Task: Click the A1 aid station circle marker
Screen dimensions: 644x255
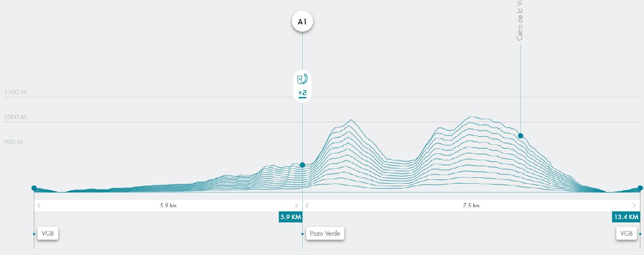Action: tap(302, 22)
